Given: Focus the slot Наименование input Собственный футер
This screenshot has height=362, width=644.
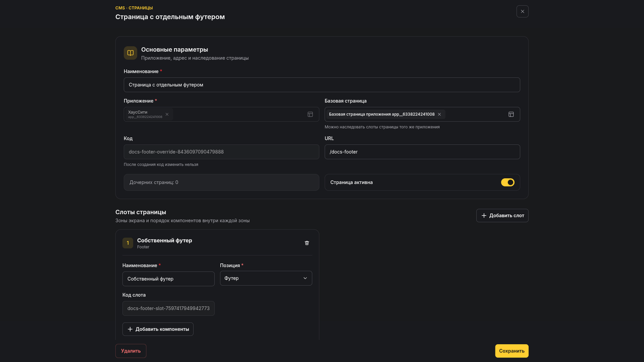Looking at the screenshot, I should tap(169, 279).
